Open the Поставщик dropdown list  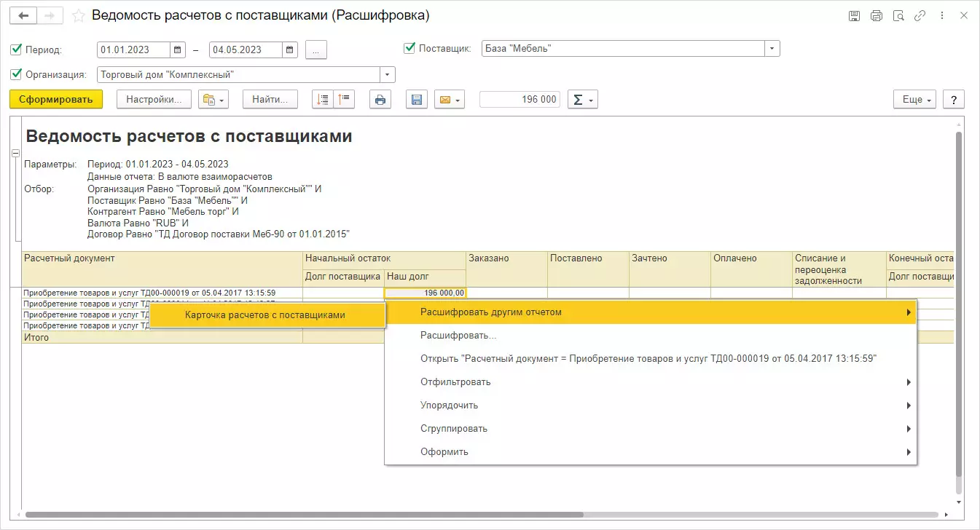coord(772,49)
